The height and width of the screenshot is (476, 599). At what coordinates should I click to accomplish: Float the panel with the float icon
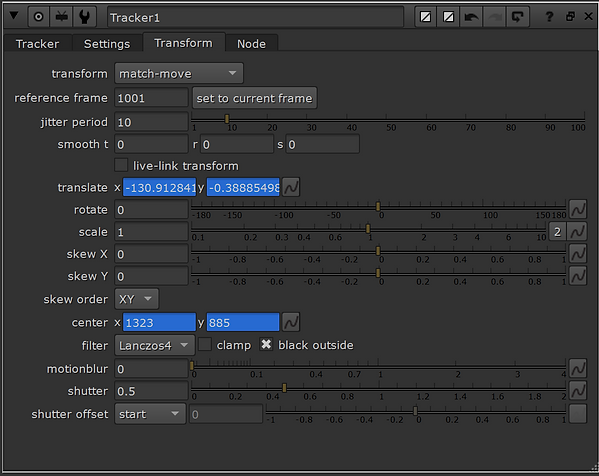(570, 16)
